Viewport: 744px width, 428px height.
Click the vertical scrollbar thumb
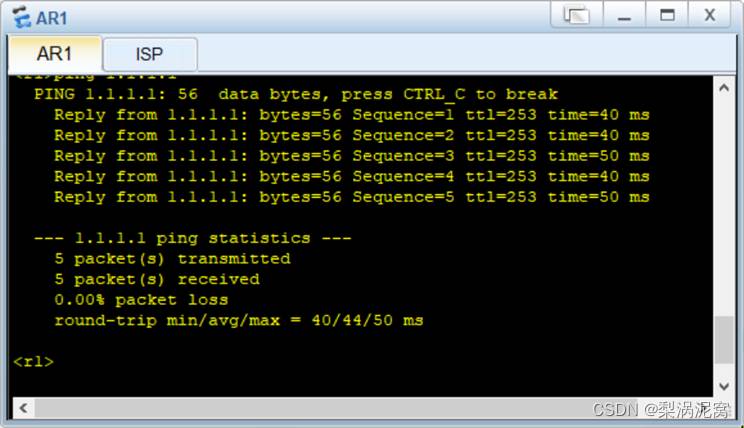point(724,340)
